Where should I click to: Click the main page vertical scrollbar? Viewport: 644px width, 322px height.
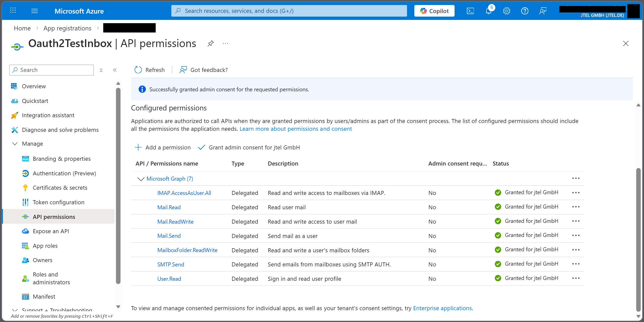coord(638,239)
